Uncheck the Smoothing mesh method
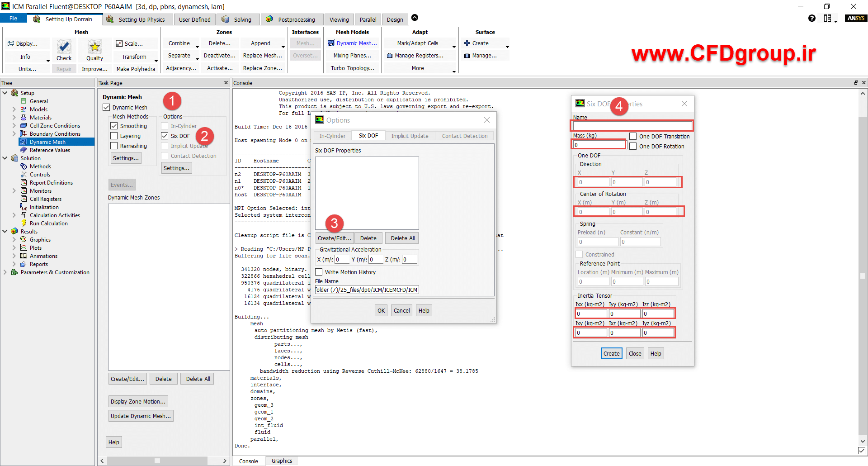Image resolution: width=868 pixels, height=466 pixels. pyautogui.click(x=114, y=126)
